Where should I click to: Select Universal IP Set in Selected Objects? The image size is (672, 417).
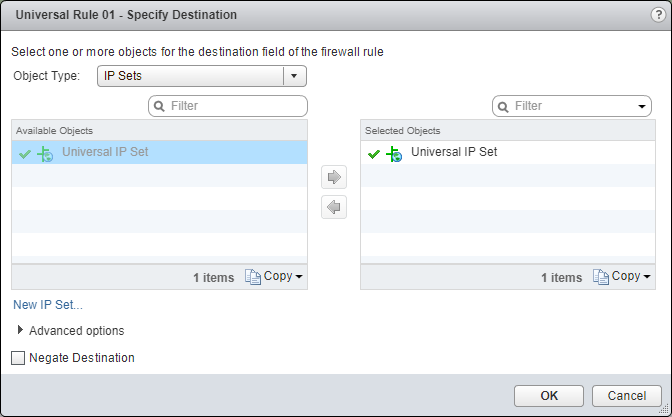click(453, 153)
